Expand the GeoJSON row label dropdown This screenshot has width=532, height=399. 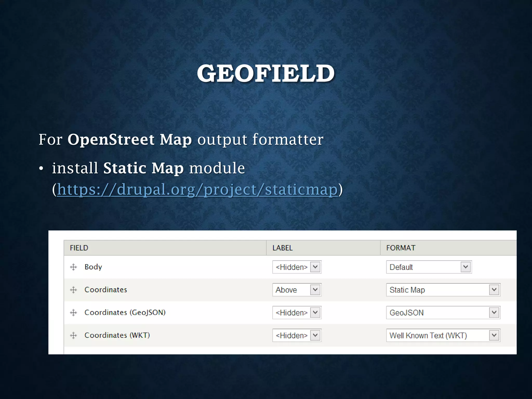[x=297, y=313]
